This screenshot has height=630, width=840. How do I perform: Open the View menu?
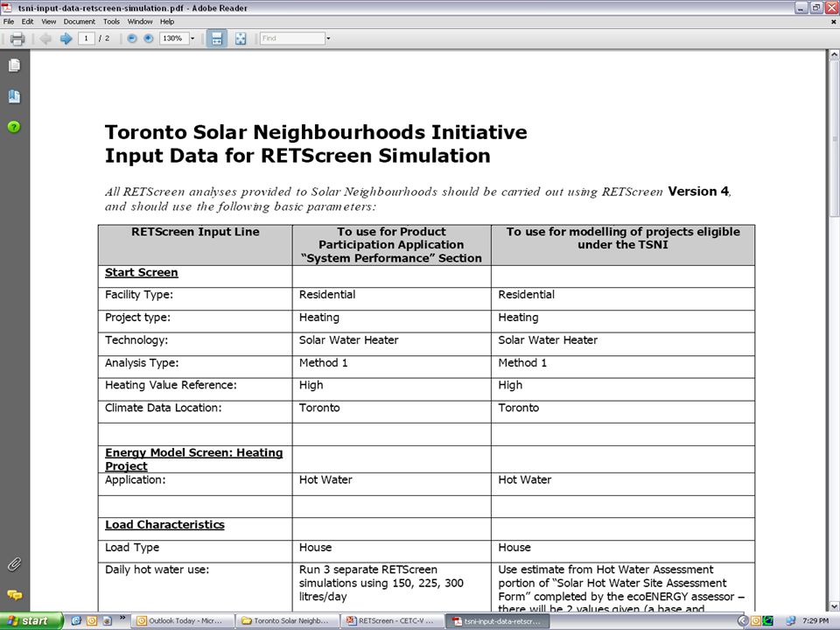(x=49, y=22)
